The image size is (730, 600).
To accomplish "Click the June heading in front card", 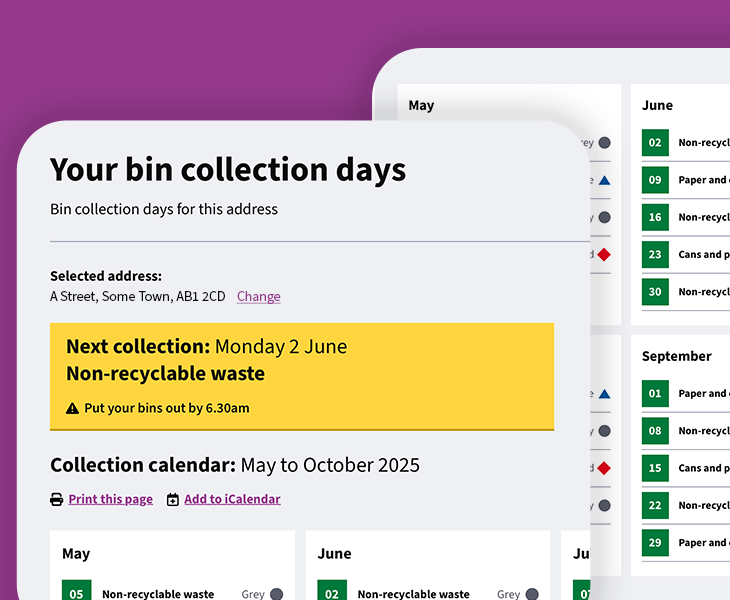I will pyautogui.click(x=334, y=553).
